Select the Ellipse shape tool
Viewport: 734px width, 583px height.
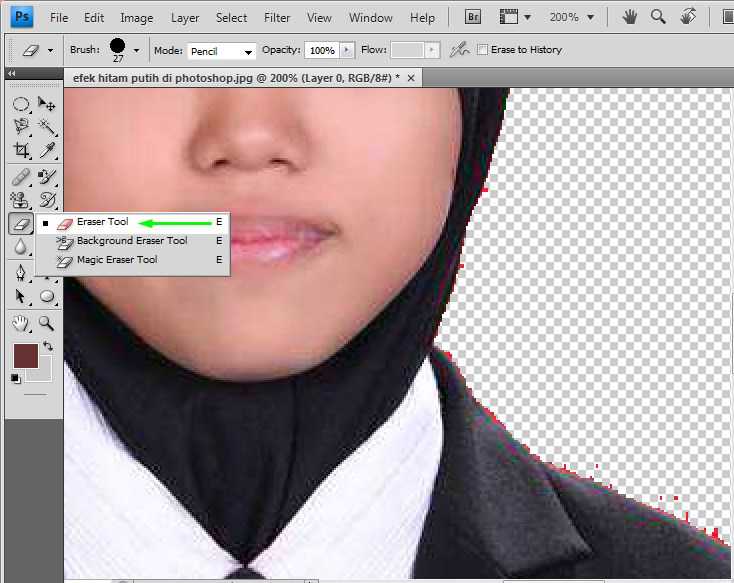[46, 296]
